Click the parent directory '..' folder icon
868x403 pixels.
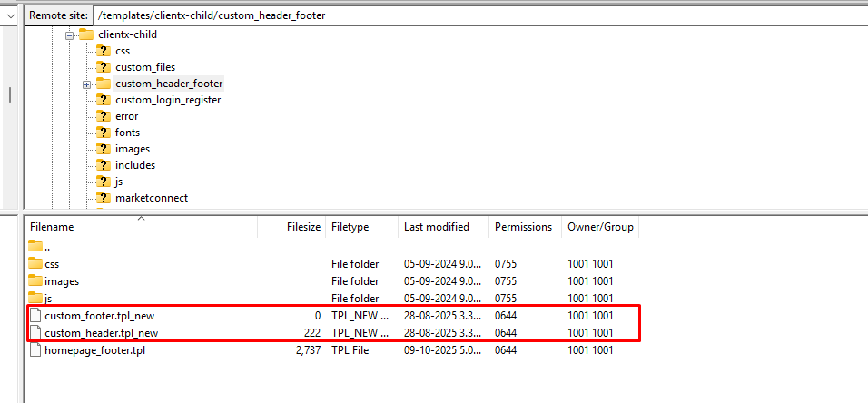coord(35,246)
